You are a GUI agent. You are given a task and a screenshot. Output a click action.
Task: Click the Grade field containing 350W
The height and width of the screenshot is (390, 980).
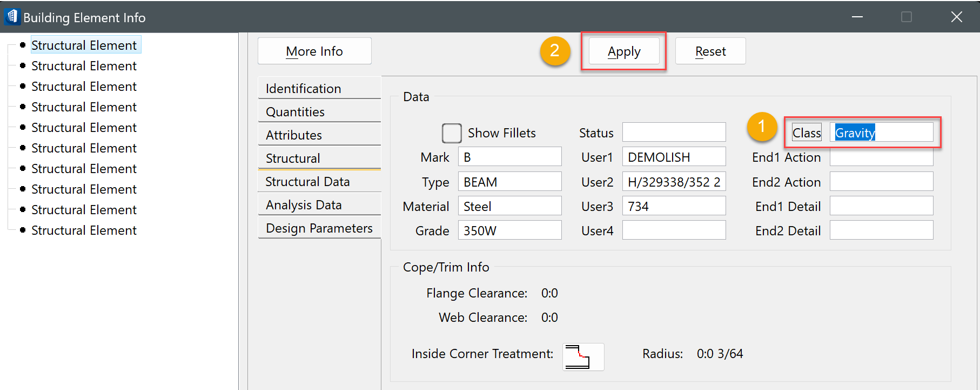pos(509,230)
